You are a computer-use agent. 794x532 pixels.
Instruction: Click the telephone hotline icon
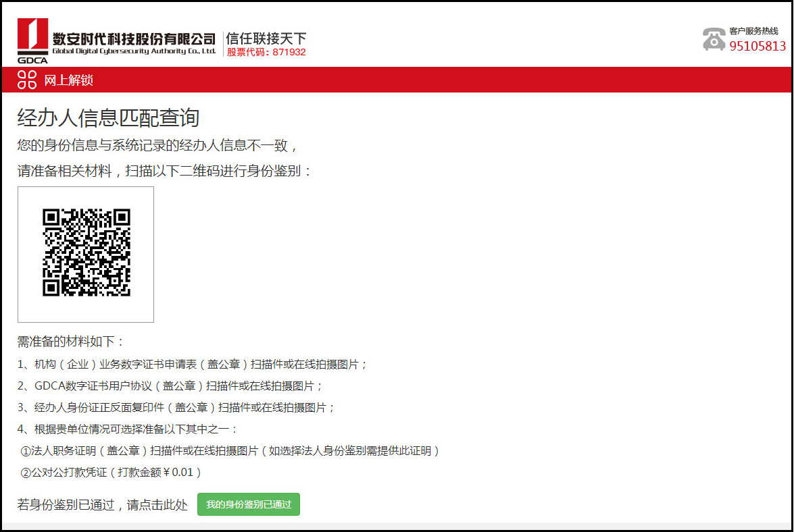714,39
